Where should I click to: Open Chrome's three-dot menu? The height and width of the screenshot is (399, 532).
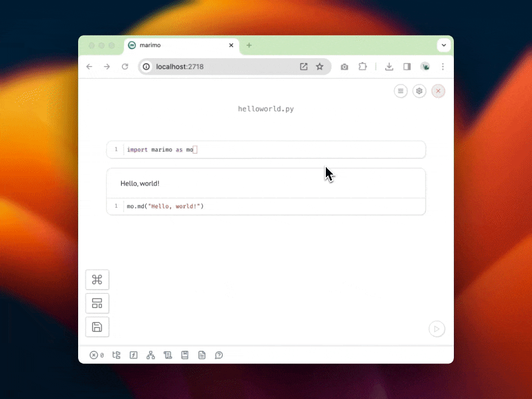pos(443,66)
